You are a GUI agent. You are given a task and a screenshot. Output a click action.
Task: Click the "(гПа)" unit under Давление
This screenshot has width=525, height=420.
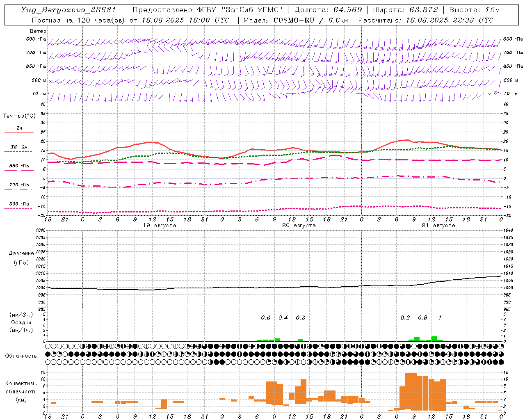click(21, 262)
